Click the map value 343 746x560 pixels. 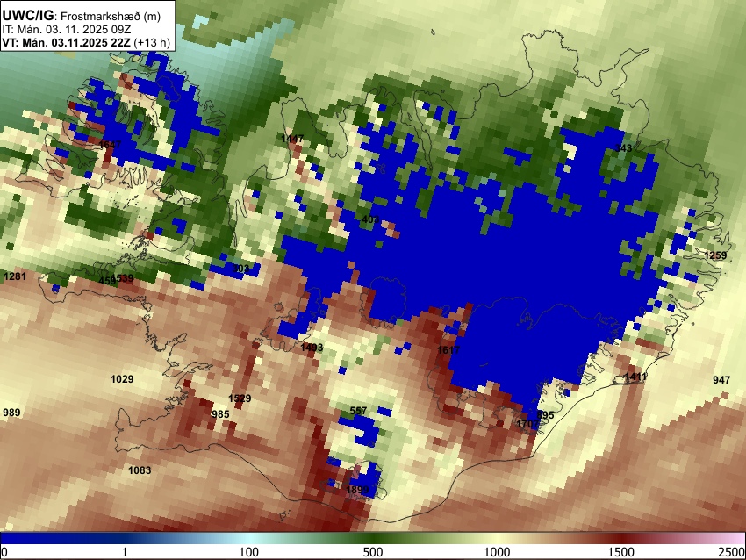623,148
